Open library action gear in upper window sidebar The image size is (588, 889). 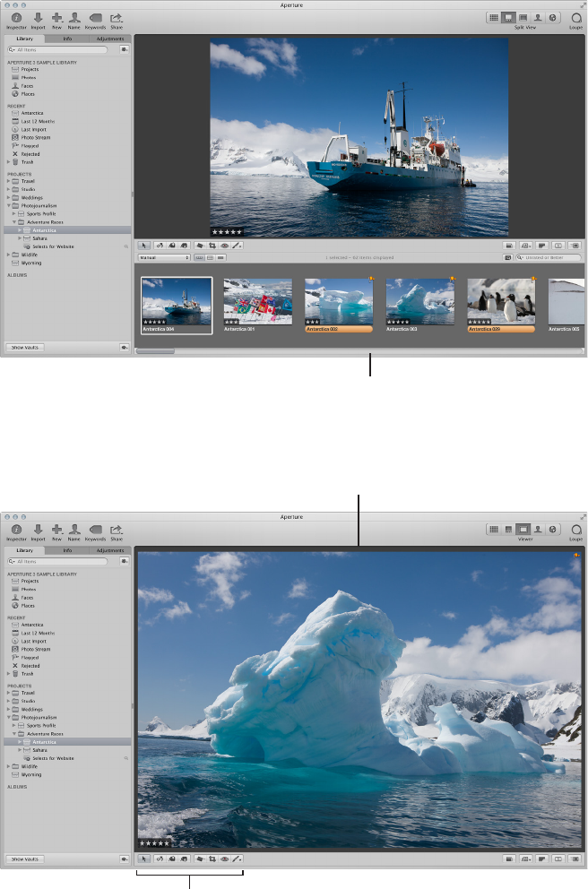point(125,50)
